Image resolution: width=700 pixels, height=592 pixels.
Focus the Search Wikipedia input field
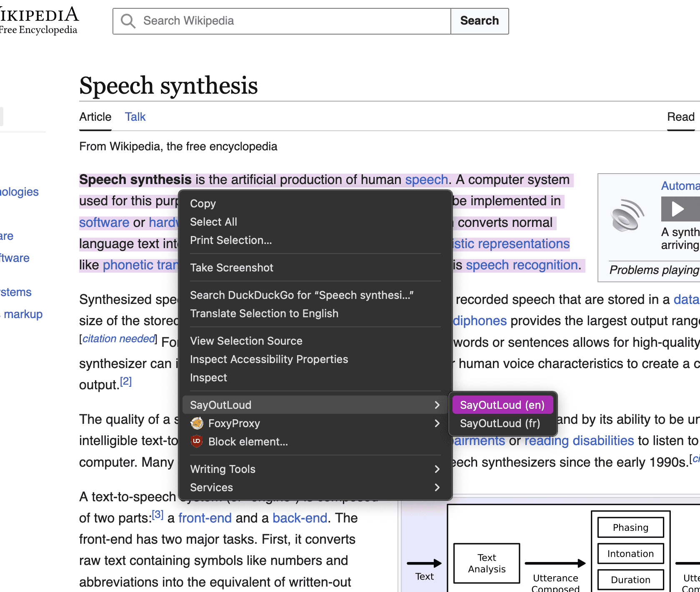[x=282, y=21]
